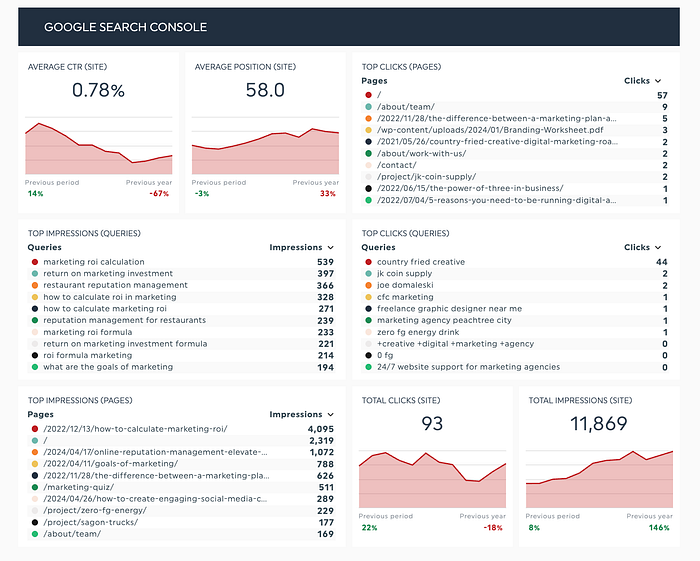Select the '/marketing-quiz/' page row
Screen dimensions: 700x561
(x=182, y=487)
